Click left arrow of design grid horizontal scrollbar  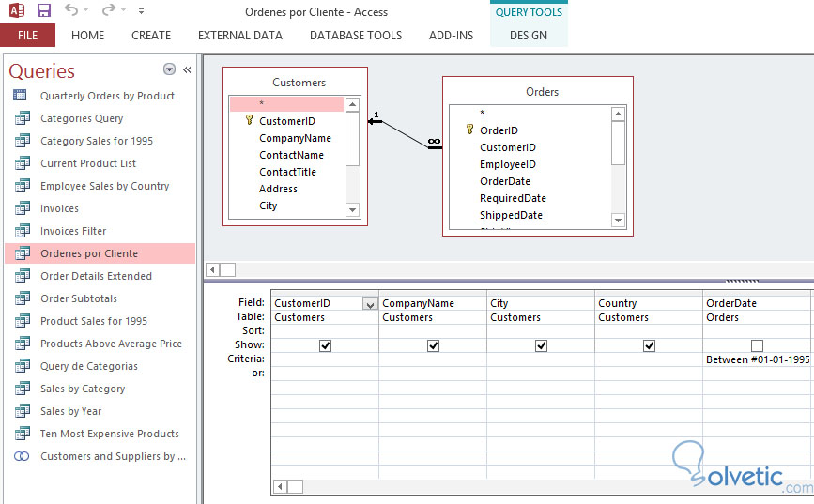(281, 487)
